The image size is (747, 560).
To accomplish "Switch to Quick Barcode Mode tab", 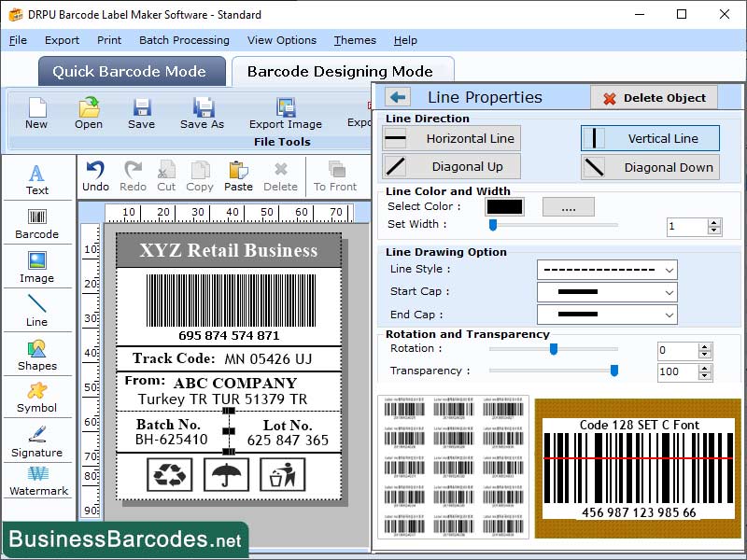I will click(x=131, y=71).
